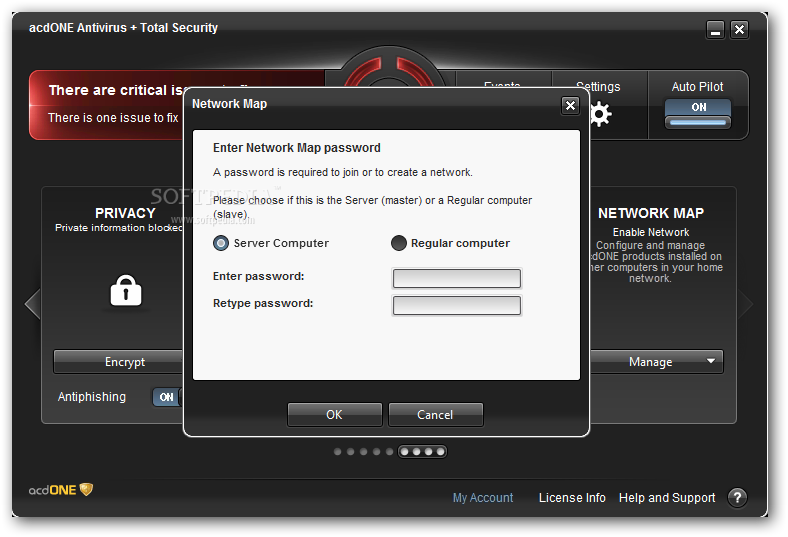Click the Privacy padlock icon
Image resolution: width=788 pixels, height=537 pixels.
click(x=126, y=290)
